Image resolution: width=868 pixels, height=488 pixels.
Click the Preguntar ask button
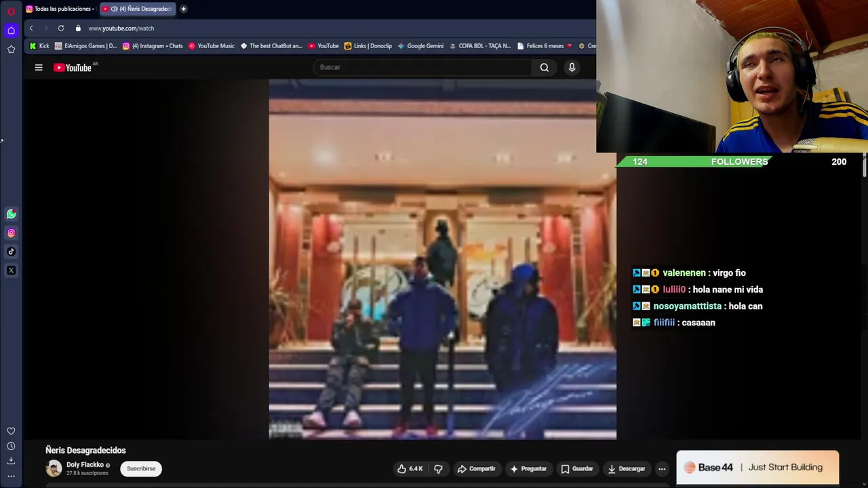[x=528, y=469]
